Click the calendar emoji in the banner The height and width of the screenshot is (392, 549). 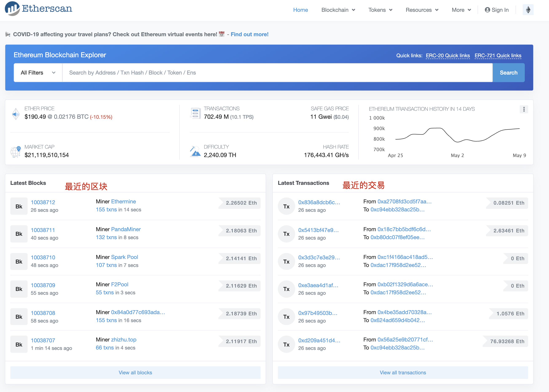tap(221, 34)
